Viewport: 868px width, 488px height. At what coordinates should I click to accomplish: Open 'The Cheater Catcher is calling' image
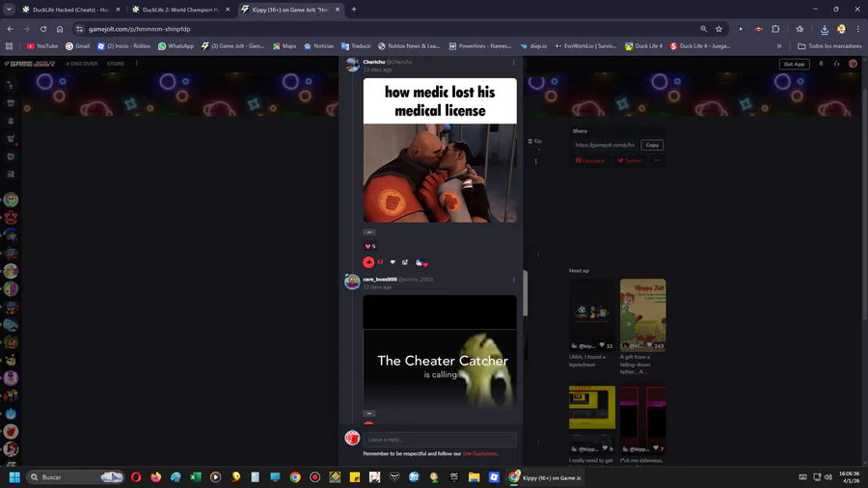440,352
